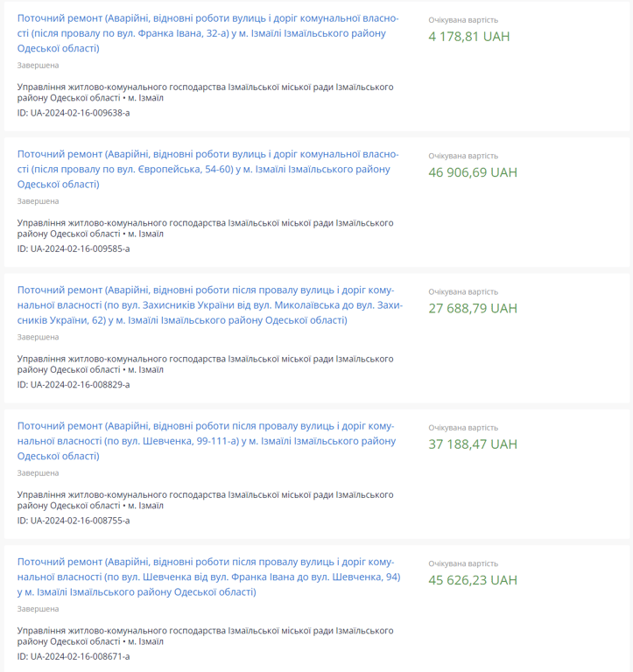This screenshot has width=633, height=672.
Task: Click Завершена status under the Європейська, 54-60 tender
Action: [39, 201]
